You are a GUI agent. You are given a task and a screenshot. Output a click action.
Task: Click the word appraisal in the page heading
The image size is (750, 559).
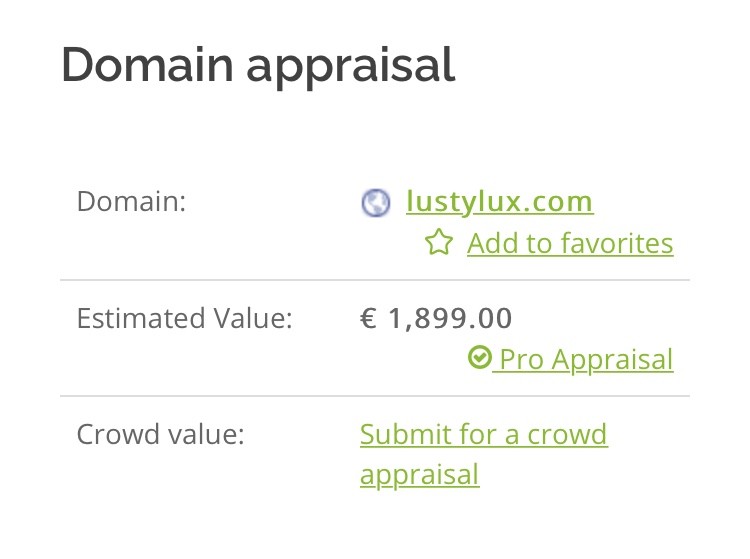351,67
